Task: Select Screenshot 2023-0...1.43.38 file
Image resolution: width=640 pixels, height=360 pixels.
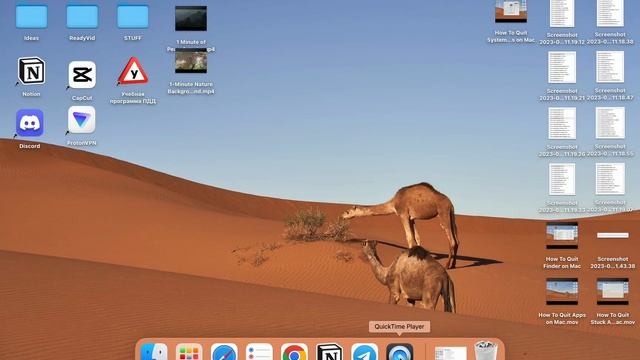Action: pos(613,235)
